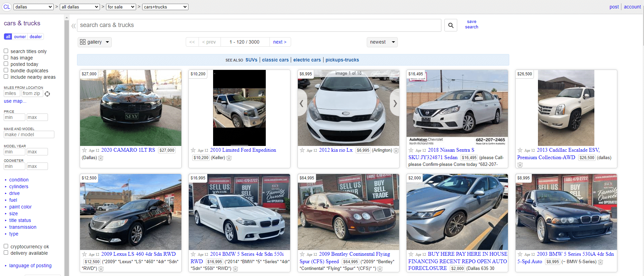The height and width of the screenshot is (276, 644).
Task: Check the posted today filter
Action: (6, 64)
